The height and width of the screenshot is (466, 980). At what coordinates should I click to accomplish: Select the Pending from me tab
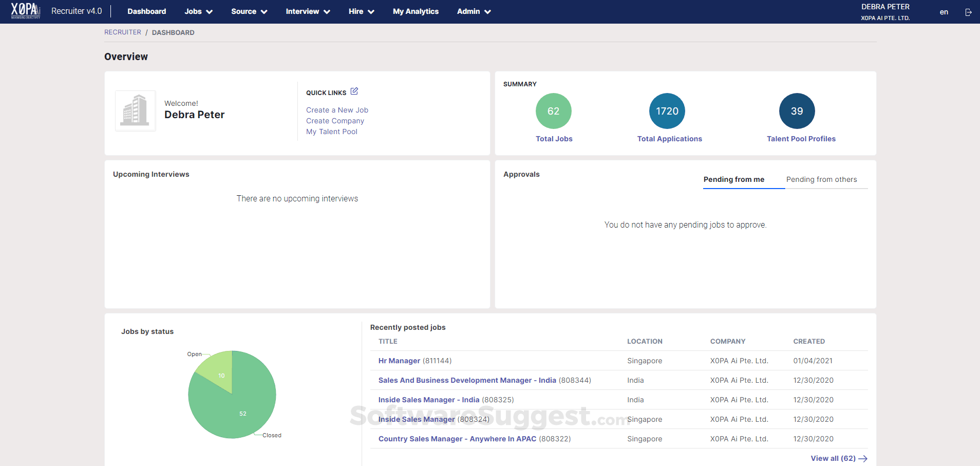click(733, 179)
